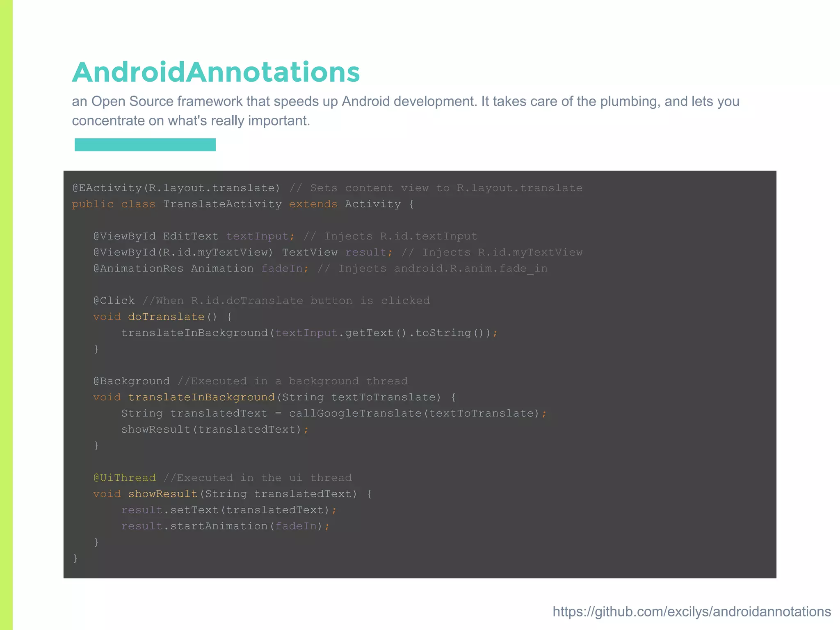Screen dimensions: 840x630
Task: Click the '@Background' annotation line
Action: [x=250, y=381]
